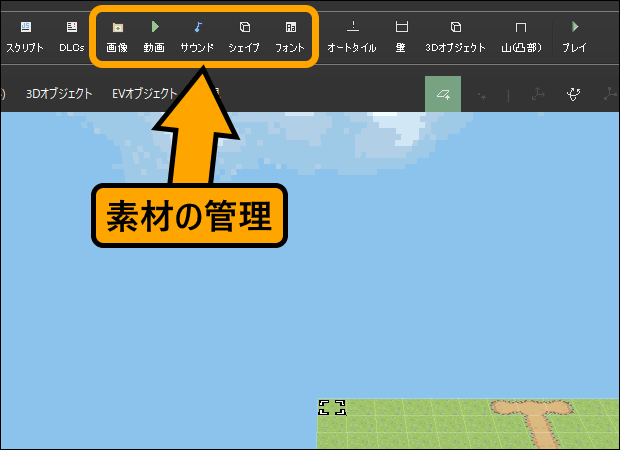This screenshot has height=450, width=620.
Task: Click the axis gizmo icon in secondary toolbar
Action: pyautogui.click(x=537, y=94)
